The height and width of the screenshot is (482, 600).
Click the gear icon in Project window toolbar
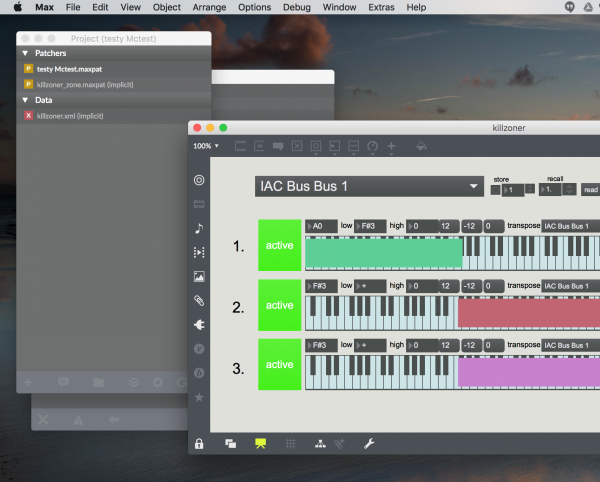click(x=158, y=382)
